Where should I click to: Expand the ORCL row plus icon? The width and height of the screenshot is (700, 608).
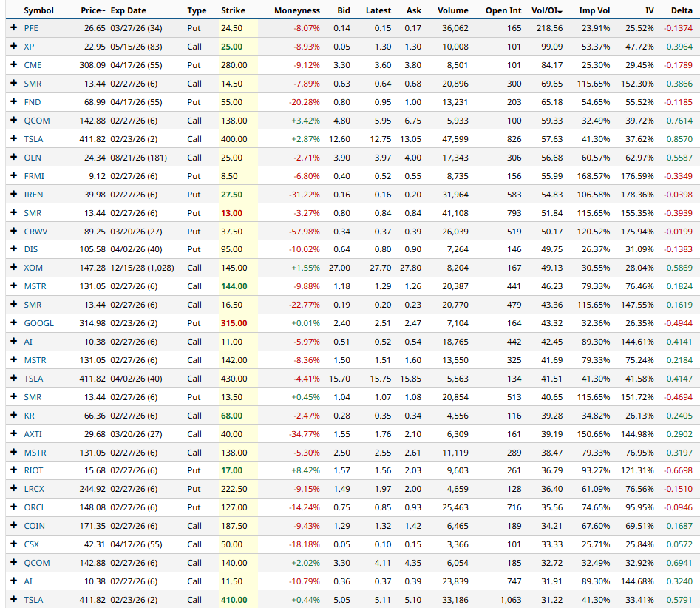[x=14, y=507]
